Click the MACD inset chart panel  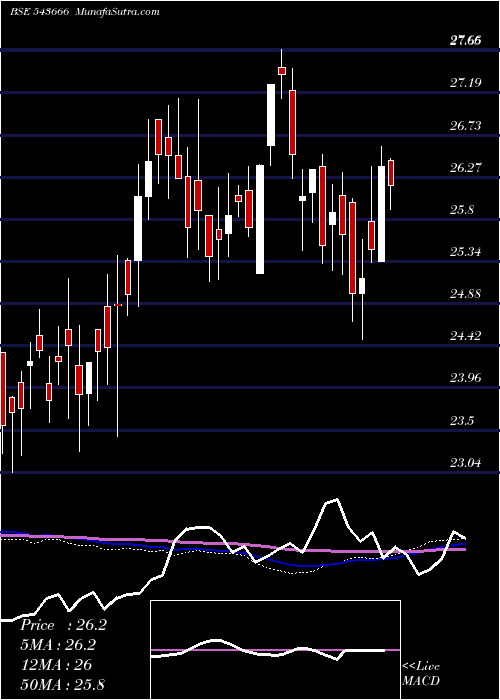pyautogui.click(x=275, y=650)
